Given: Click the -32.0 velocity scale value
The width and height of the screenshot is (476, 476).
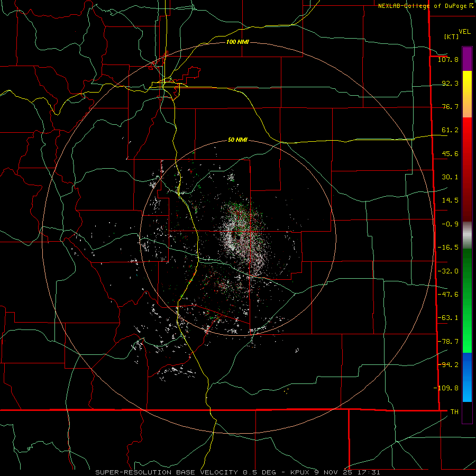Looking at the screenshot, I should point(448,271).
